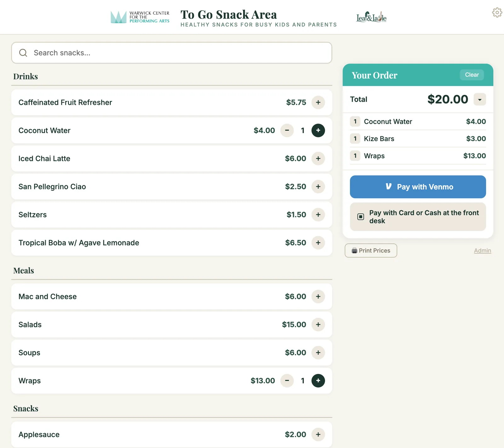This screenshot has width=504, height=448.
Task: Add Tropical Boba w/ Agave Lemonade
Action: click(x=318, y=243)
